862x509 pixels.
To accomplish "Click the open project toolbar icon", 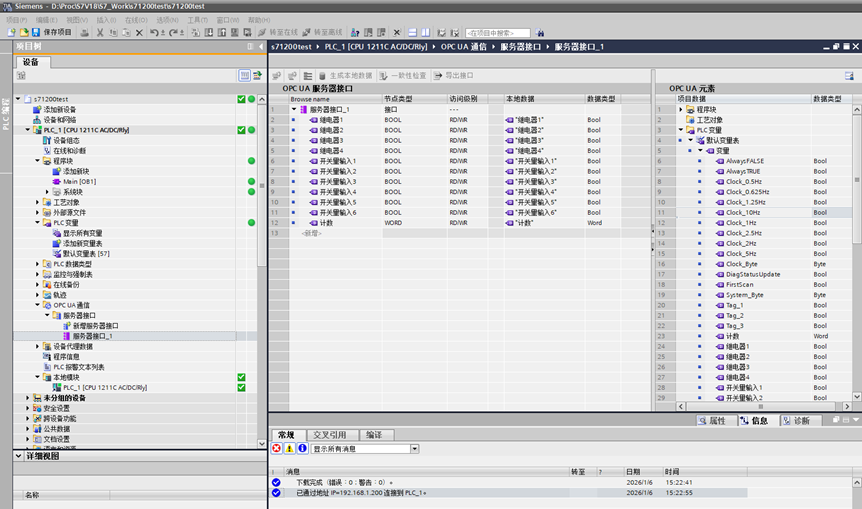I will click(24, 32).
